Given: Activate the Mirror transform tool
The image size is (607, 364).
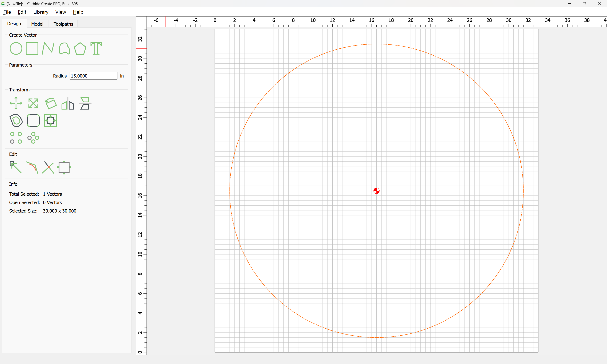Looking at the screenshot, I should point(68,103).
